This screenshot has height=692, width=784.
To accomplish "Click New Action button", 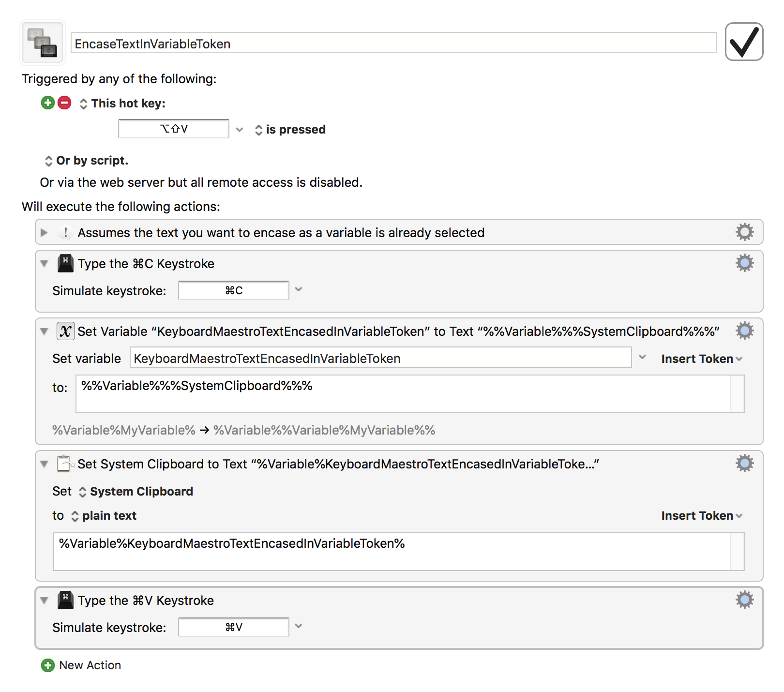I will pos(81,665).
